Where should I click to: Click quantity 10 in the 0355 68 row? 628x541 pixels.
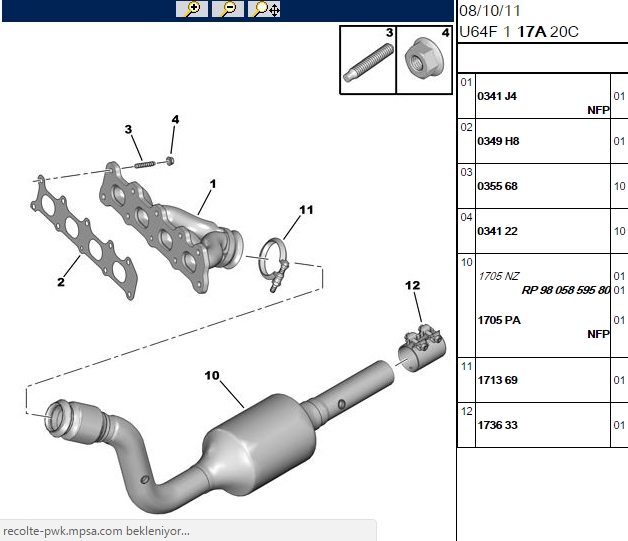pos(619,186)
